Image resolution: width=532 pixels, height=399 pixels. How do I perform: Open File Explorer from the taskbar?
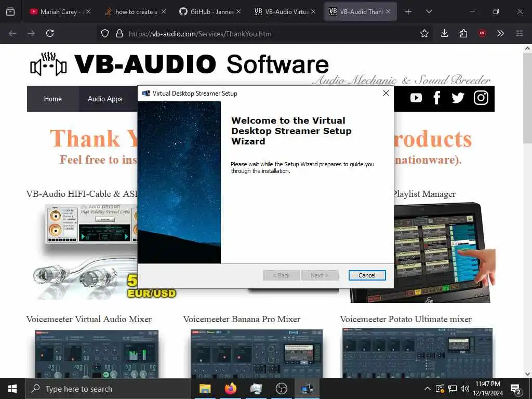205,389
